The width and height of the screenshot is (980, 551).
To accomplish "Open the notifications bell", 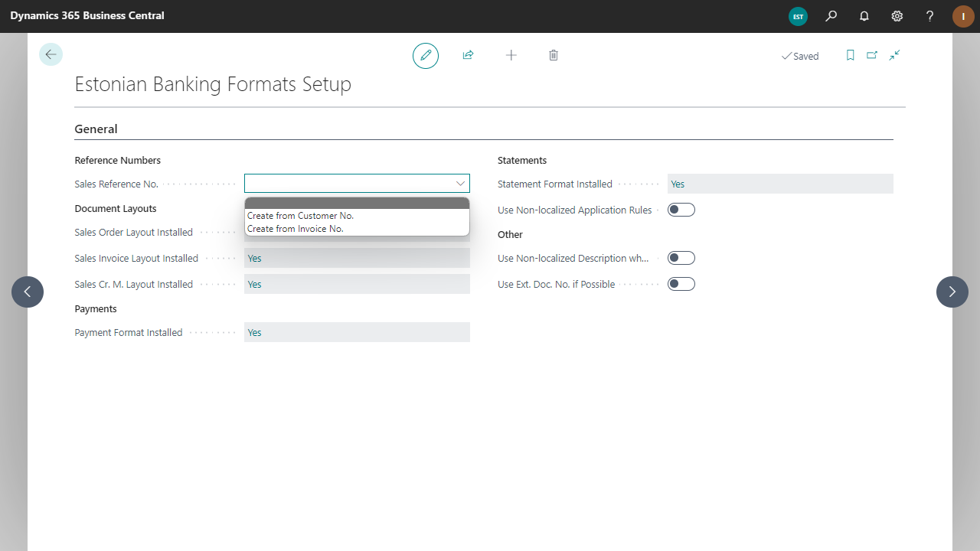I will [864, 16].
